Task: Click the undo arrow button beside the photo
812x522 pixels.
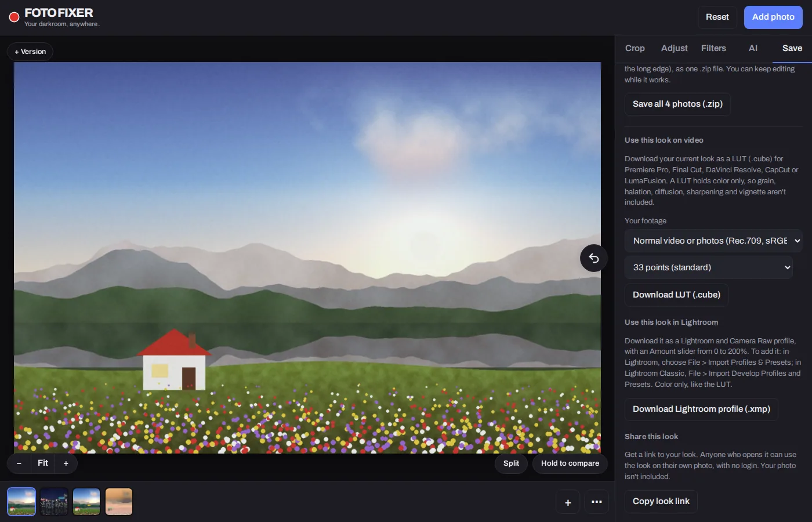Action: 594,258
